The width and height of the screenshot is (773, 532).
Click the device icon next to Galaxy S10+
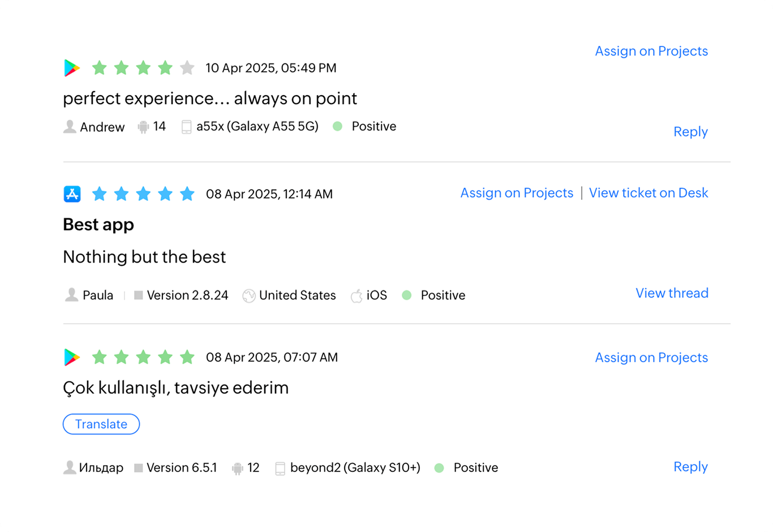point(280,467)
